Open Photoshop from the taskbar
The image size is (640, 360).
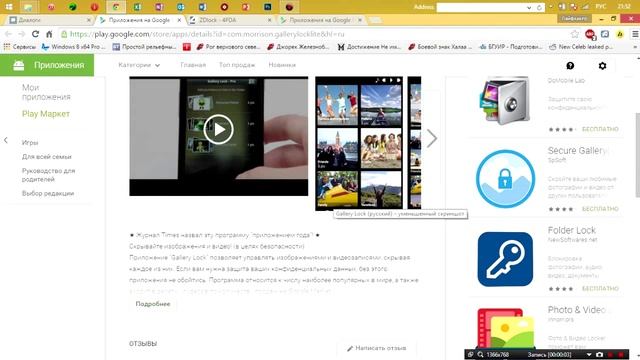tap(267, 7)
